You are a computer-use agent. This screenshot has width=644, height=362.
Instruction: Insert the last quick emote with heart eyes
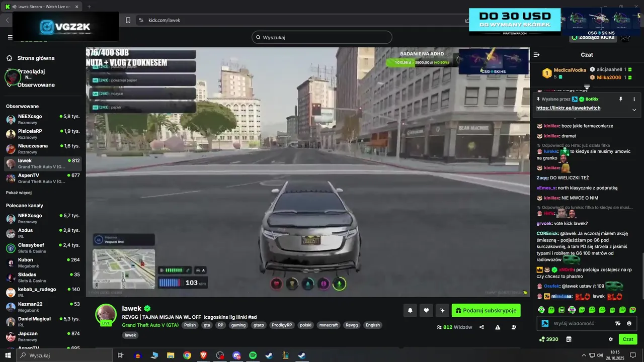632,309
